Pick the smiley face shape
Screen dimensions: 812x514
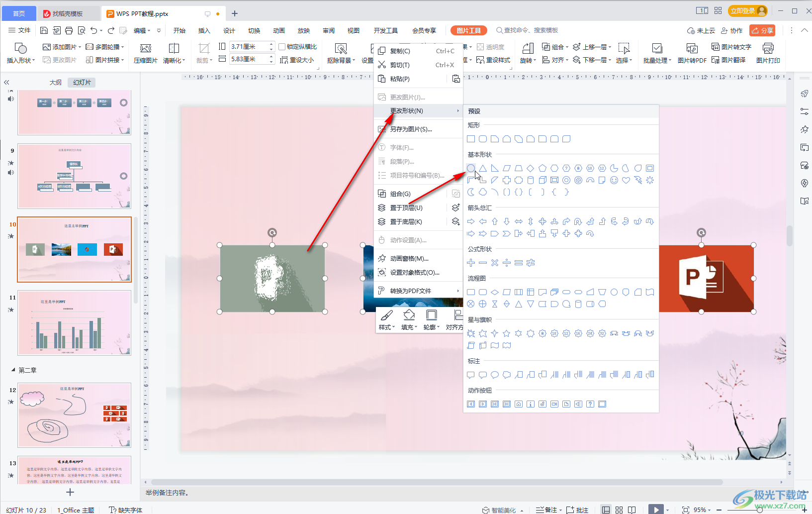[614, 180]
